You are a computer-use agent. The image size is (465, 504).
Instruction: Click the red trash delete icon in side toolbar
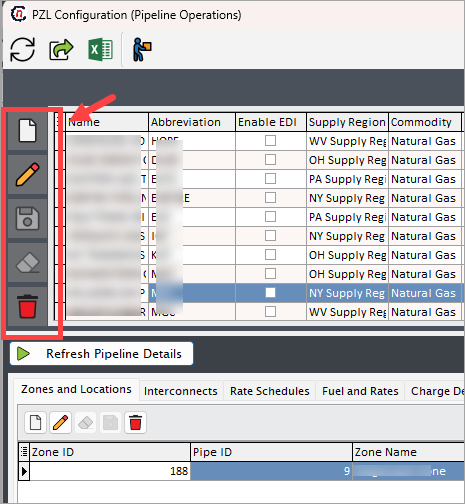coord(27,306)
